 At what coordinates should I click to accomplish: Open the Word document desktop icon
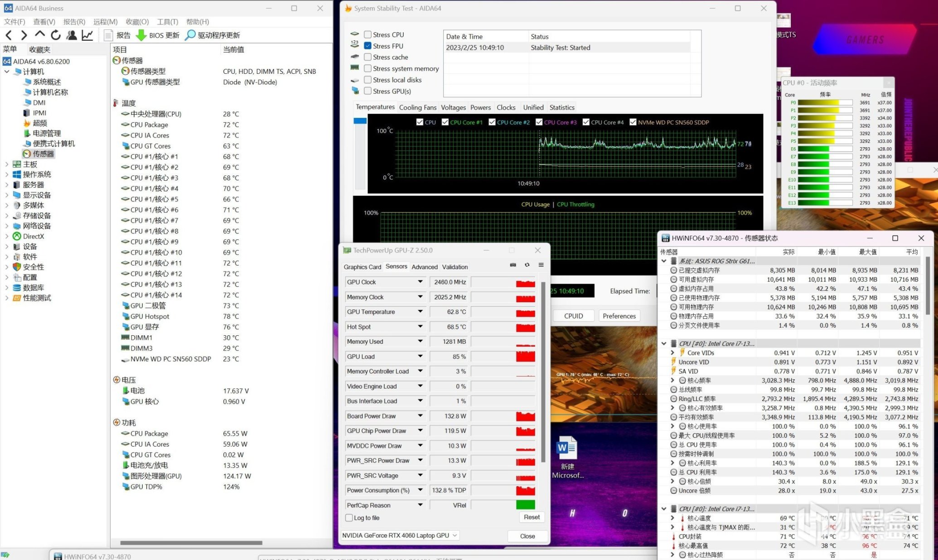click(x=567, y=448)
